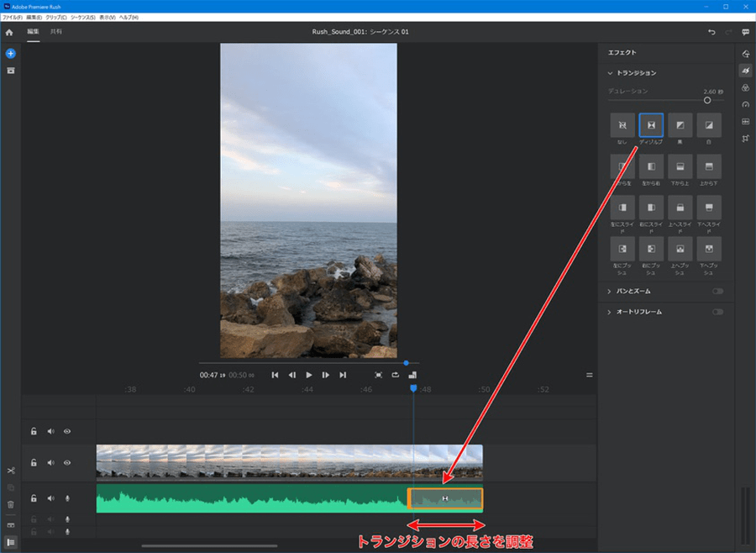Screen dimensions: 756x553
Task: Click the blue add media plus button
Action: (11, 53)
